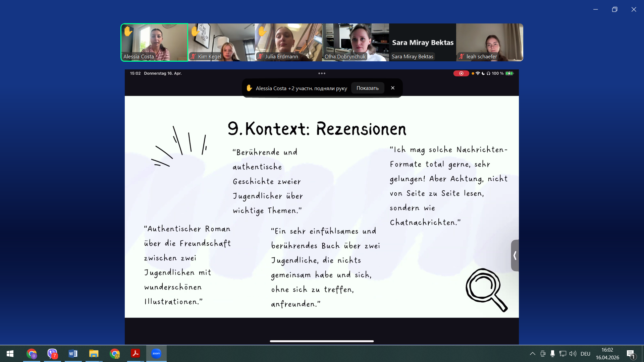Open Zoom from the taskbar
Viewport: 644px width, 362px height.
pyautogui.click(x=156, y=354)
